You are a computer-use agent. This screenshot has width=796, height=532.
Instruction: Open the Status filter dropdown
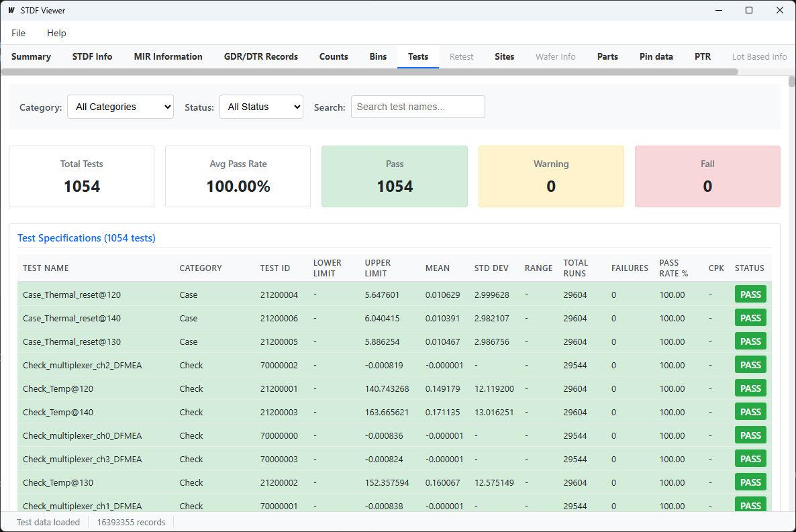point(261,107)
